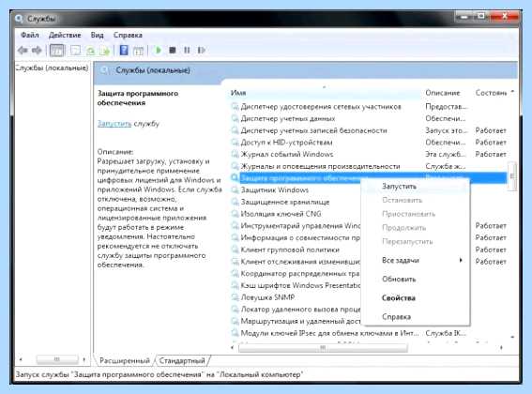Select Диспетчер учетных записей безопасности service
This screenshot has width=532, height=394.
313,130
